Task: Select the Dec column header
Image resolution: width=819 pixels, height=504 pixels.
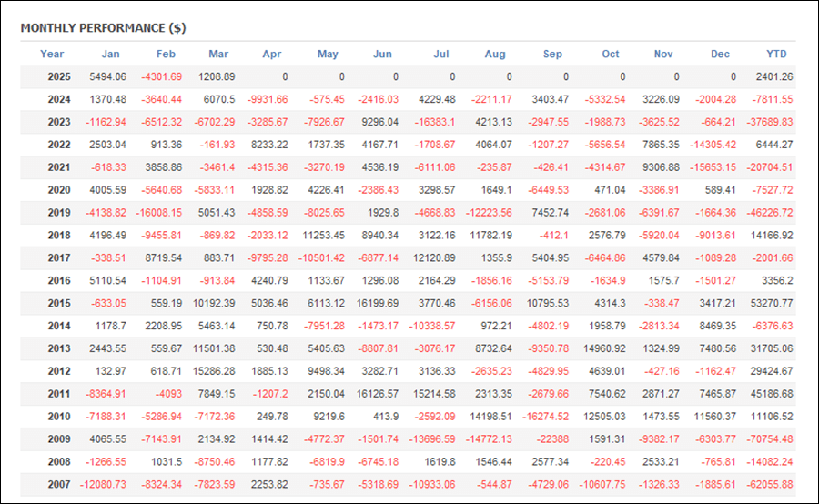Action: tap(720, 54)
